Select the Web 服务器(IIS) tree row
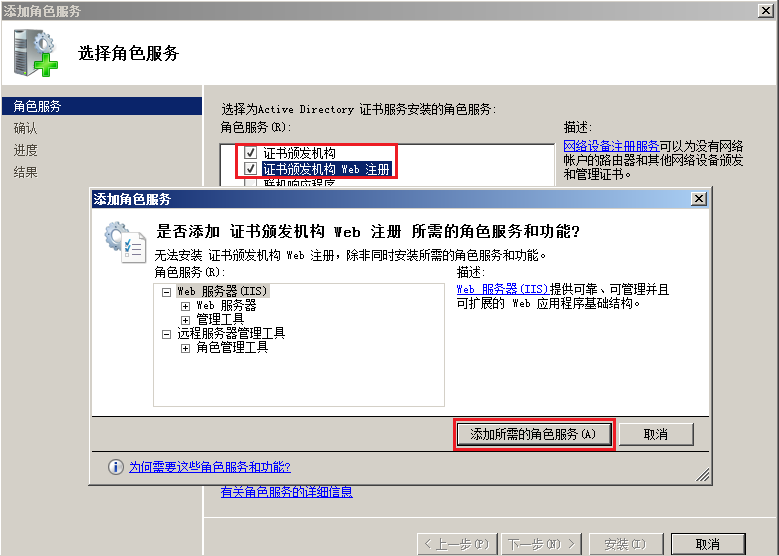The width and height of the screenshot is (779, 556). 223,291
